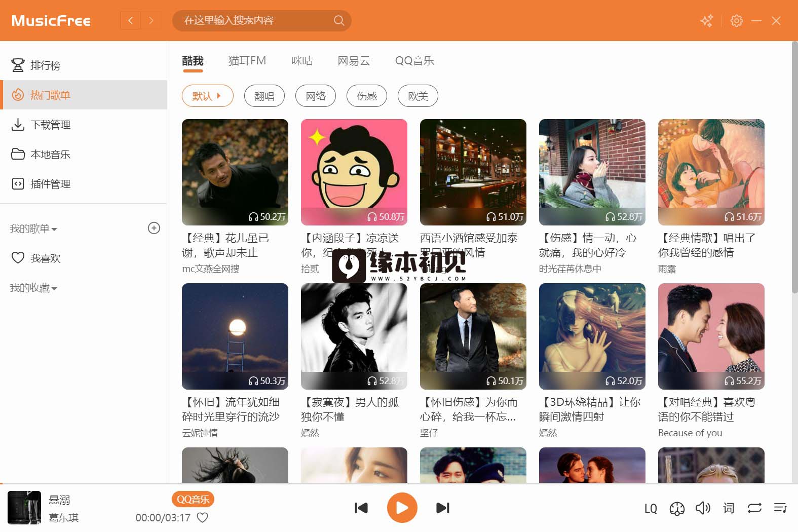Switch to the 酷我 tab
The image size is (798, 532).
pos(193,61)
